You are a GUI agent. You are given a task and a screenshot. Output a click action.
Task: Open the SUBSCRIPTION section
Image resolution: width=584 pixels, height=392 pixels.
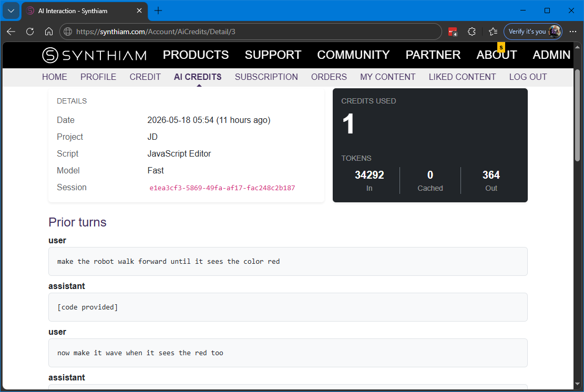[x=266, y=77]
